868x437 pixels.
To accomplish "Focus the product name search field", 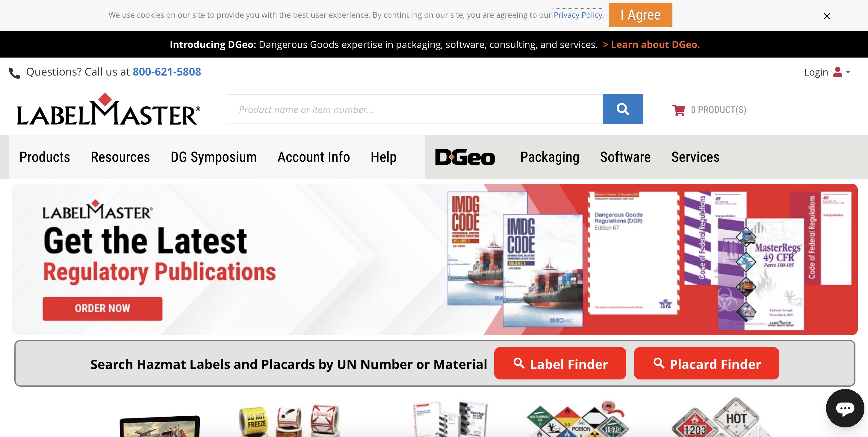I will tap(415, 109).
